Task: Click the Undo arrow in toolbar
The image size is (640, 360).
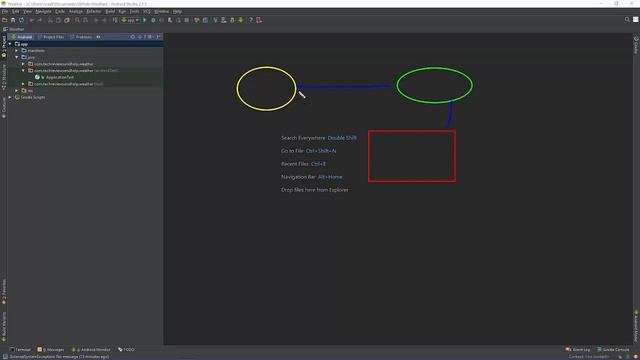Action: [32, 20]
